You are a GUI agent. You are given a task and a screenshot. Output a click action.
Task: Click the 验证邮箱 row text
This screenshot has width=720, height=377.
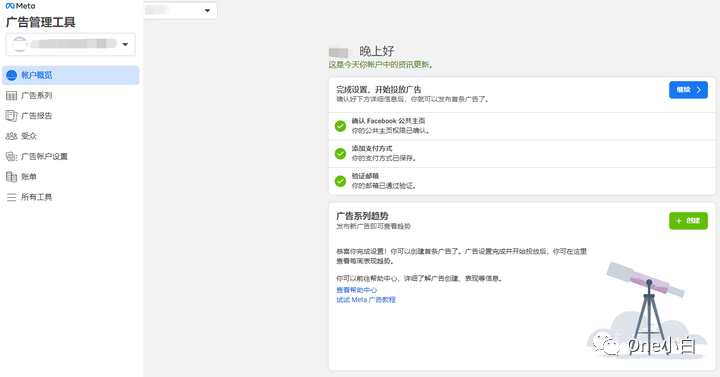coord(366,176)
